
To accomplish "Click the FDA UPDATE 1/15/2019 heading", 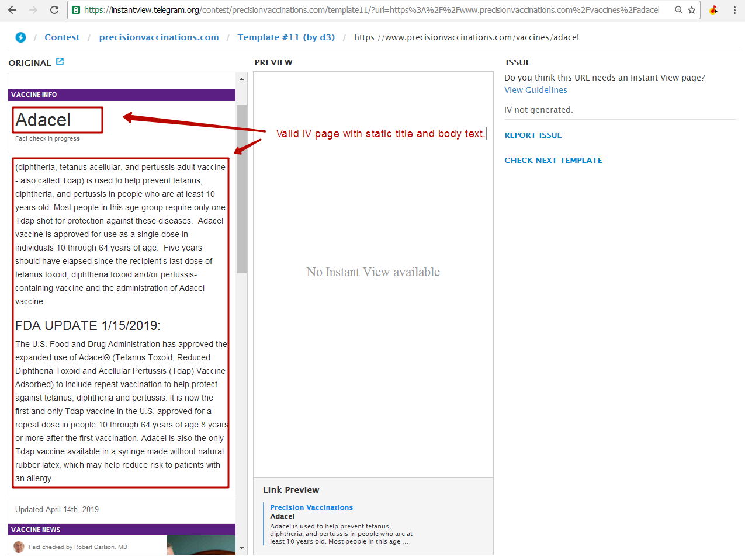I will tap(88, 325).
